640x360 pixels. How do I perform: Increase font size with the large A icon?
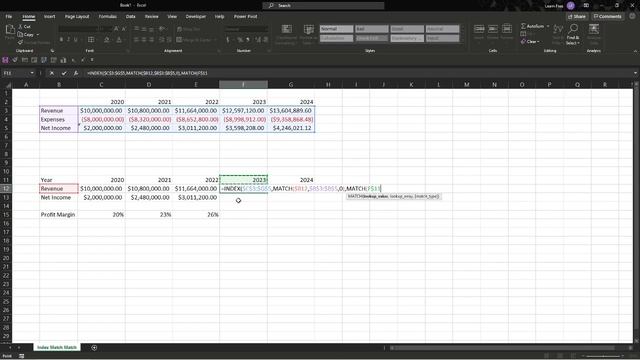116,29
